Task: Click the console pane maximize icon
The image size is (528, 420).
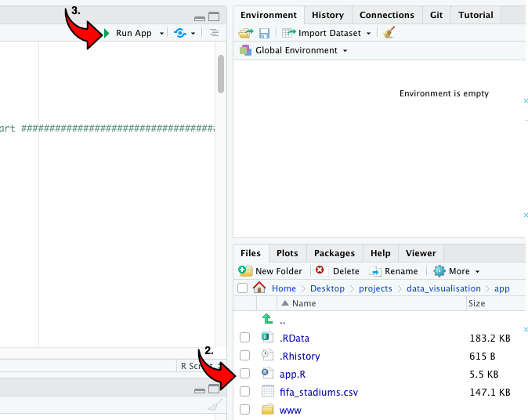Action: click(214, 389)
